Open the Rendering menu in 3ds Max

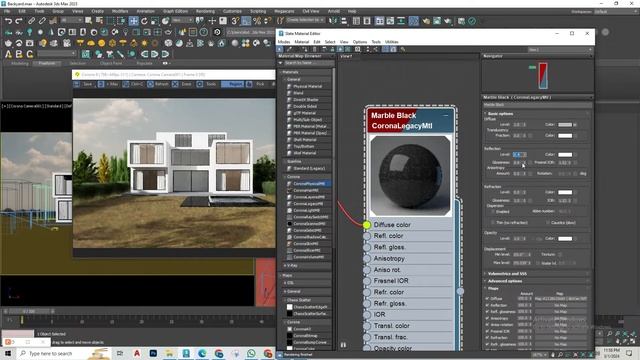(x=205, y=11)
